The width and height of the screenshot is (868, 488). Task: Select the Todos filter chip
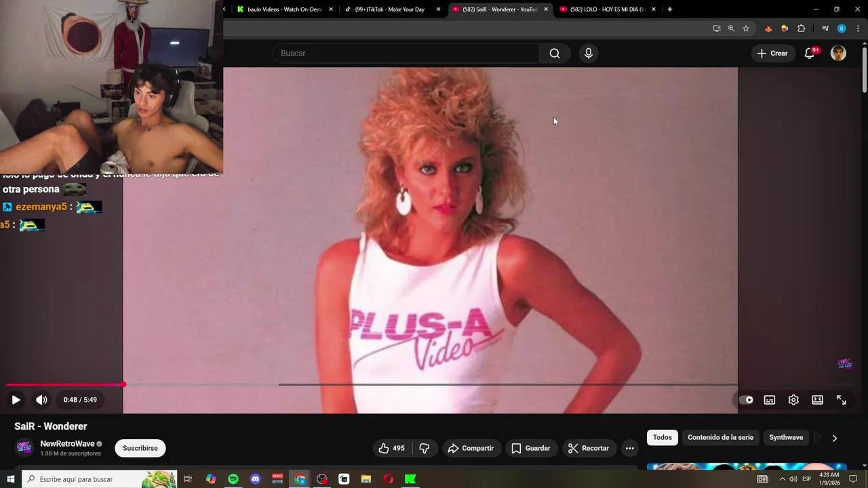(x=663, y=437)
